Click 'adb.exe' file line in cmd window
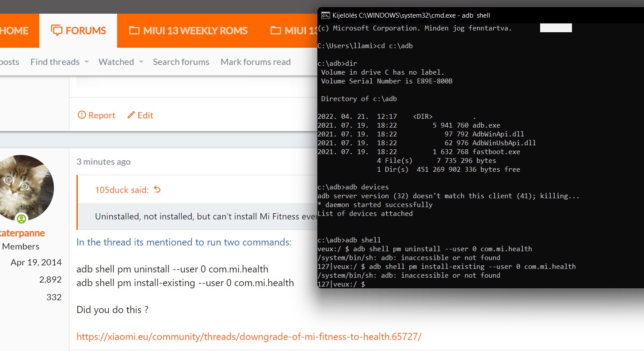This screenshot has height=351, width=644. (x=409, y=125)
